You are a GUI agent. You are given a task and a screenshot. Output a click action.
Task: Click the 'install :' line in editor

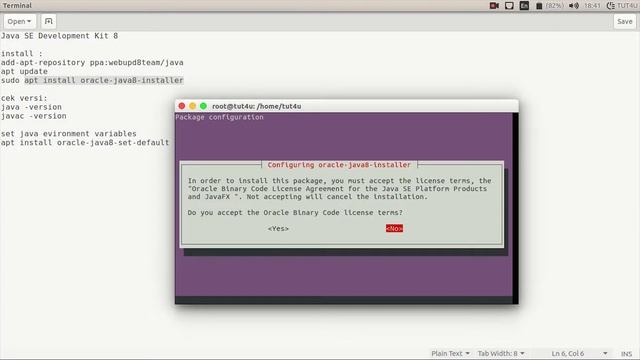click(22, 53)
